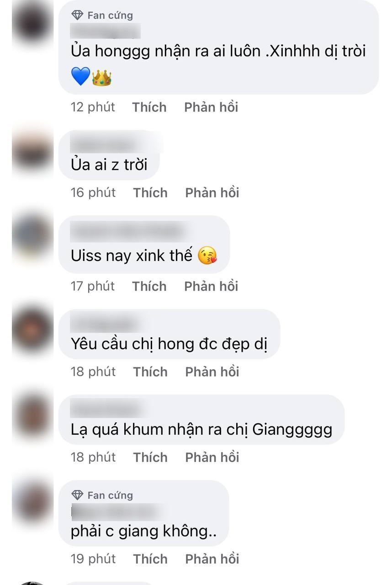Reply to the 12 phút comment via Phản hồi
The height and width of the screenshot is (585, 392).
pyautogui.click(x=211, y=107)
